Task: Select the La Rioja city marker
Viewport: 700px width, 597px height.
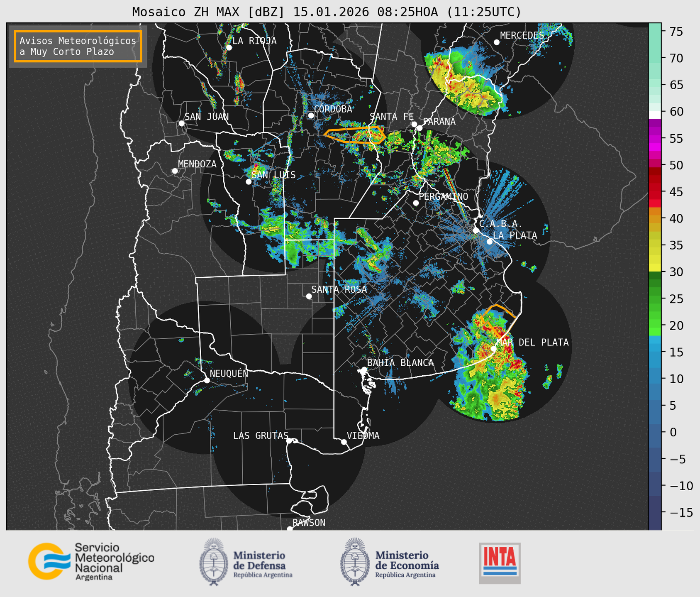Action: 229,48
